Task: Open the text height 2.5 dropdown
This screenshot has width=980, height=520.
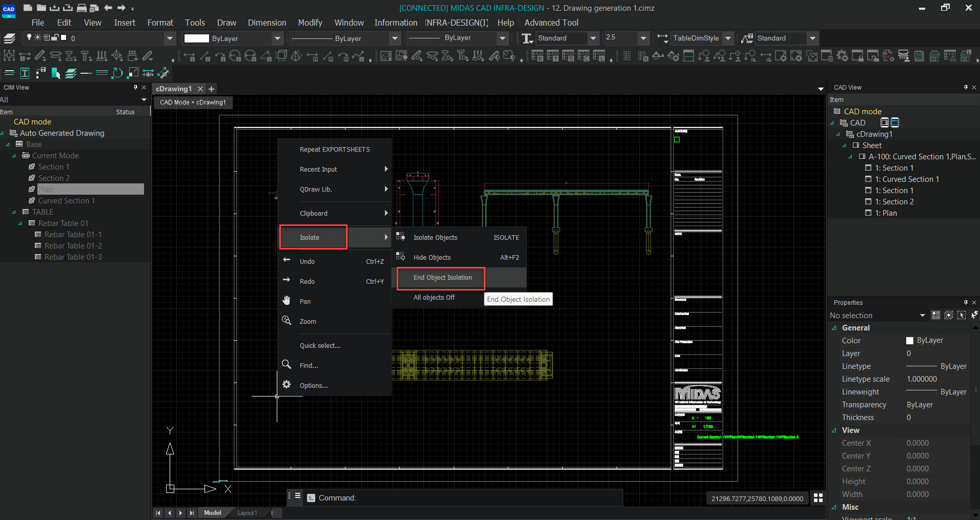Action: point(644,38)
